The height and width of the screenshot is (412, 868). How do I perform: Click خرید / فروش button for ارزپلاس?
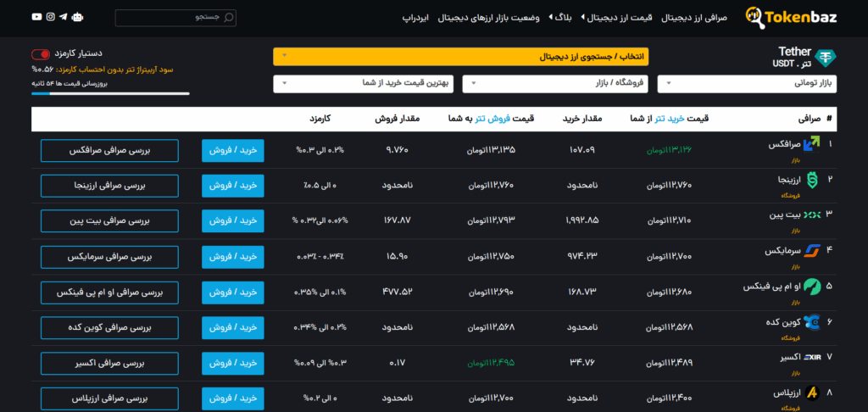pyautogui.click(x=233, y=398)
